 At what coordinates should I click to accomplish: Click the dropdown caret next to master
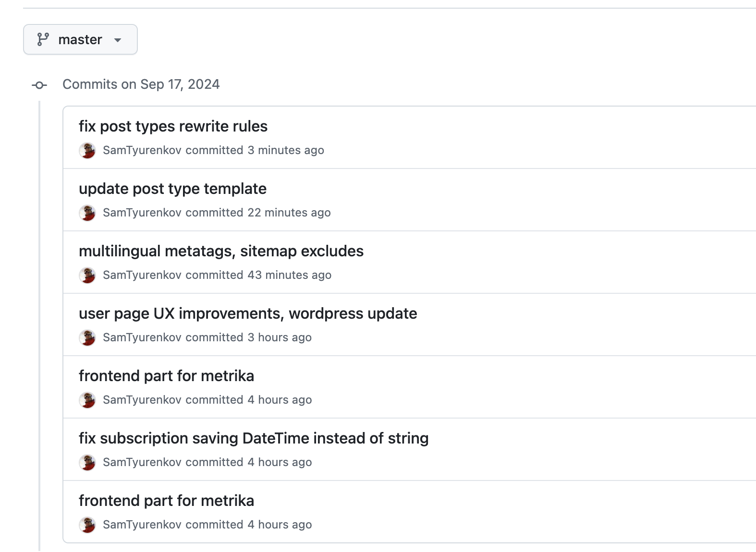(118, 40)
